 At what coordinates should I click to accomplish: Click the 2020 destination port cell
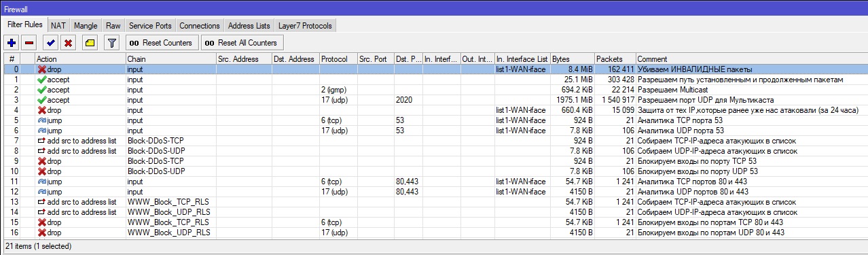(x=403, y=100)
